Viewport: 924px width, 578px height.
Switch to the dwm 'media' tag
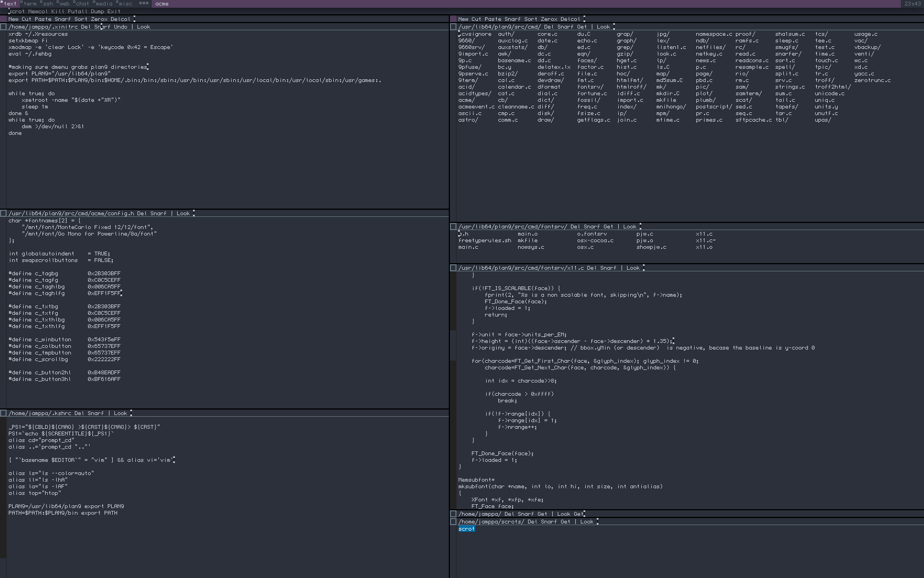[103, 3]
